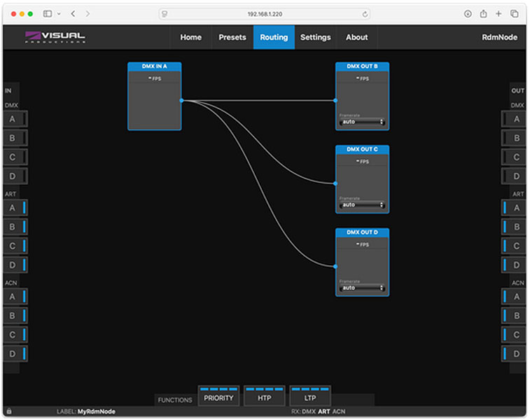Click the Safari downloads icon

[467, 14]
